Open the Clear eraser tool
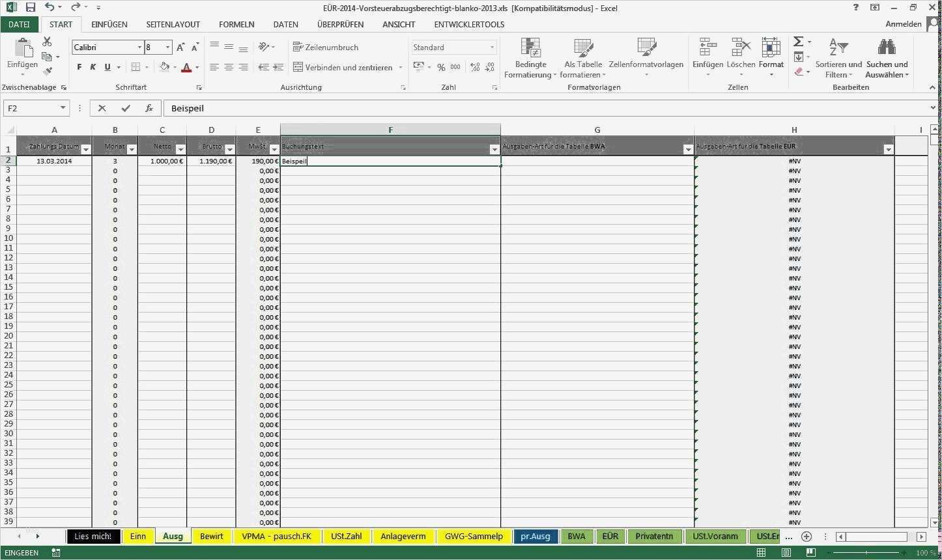The image size is (942, 560). [x=799, y=72]
